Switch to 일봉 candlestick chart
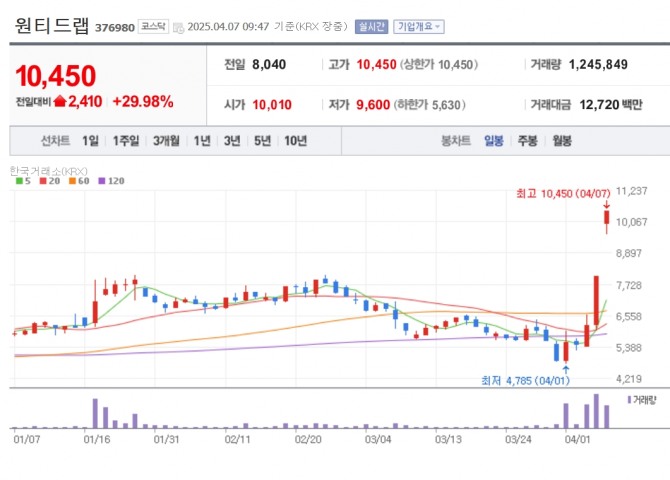This screenshot has width=670, height=480. point(494,141)
